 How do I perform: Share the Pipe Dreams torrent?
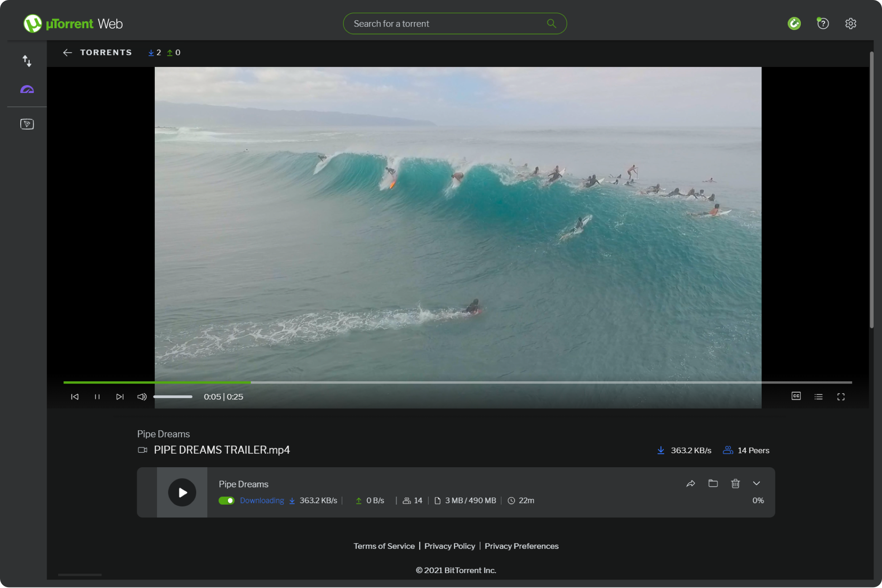tap(691, 484)
